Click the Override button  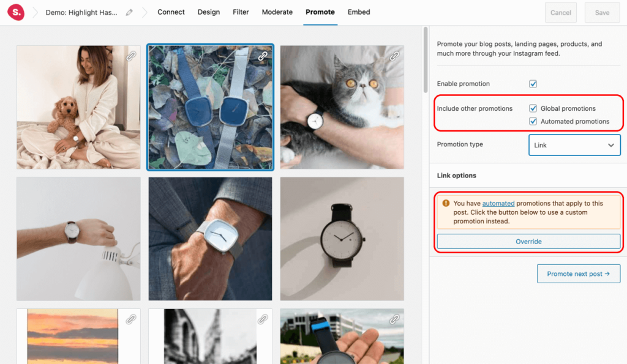(x=528, y=241)
